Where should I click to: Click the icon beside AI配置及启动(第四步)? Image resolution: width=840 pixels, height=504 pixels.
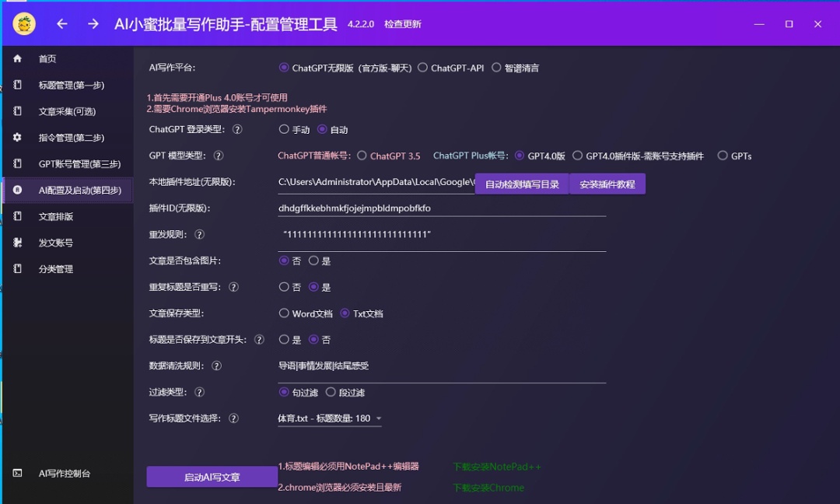click(x=18, y=190)
